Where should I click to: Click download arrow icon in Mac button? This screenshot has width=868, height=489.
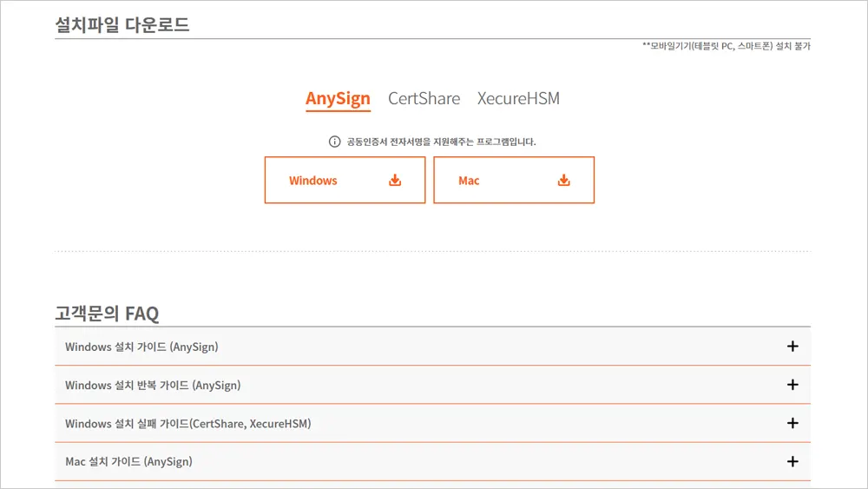coord(563,180)
